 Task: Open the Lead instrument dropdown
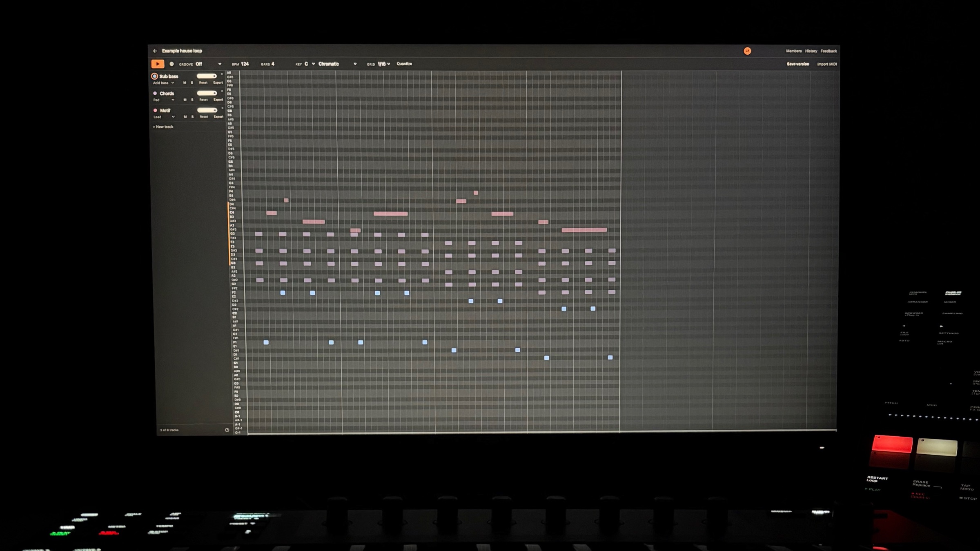[164, 117]
